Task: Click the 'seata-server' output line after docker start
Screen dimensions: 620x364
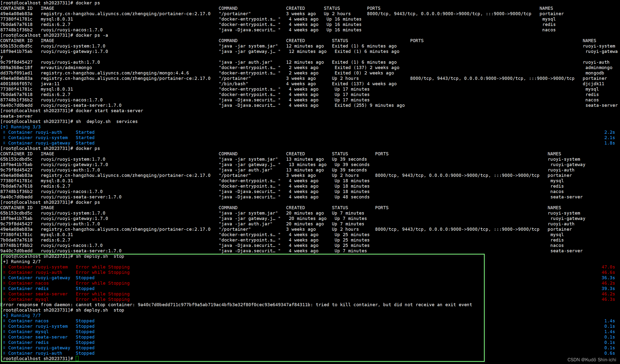Action: (16, 116)
